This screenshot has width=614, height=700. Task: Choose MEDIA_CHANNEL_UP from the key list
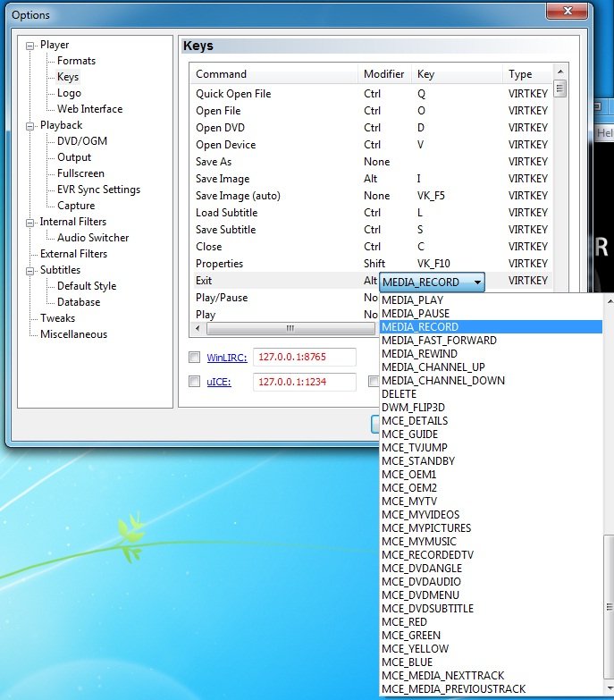491,367
